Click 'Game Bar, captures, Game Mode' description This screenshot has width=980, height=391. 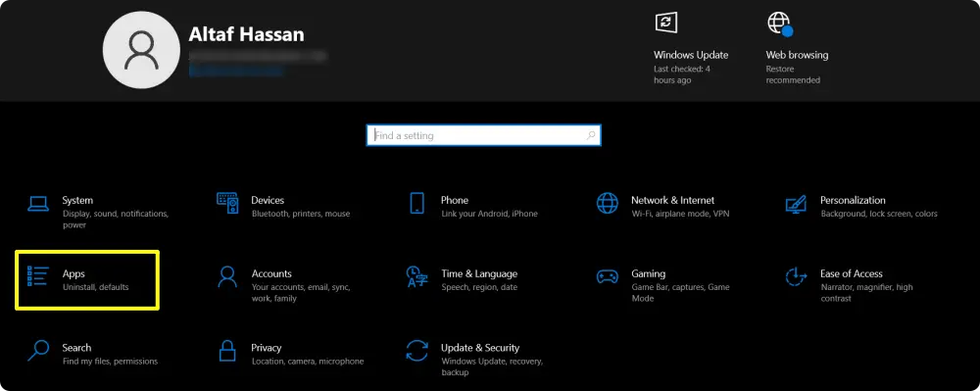pos(680,293)
